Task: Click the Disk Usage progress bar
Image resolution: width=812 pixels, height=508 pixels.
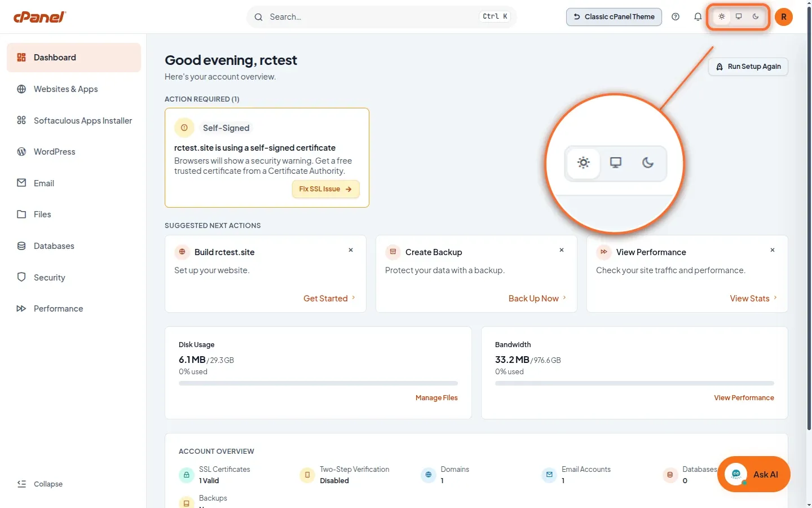Action: tap(318, 383)
